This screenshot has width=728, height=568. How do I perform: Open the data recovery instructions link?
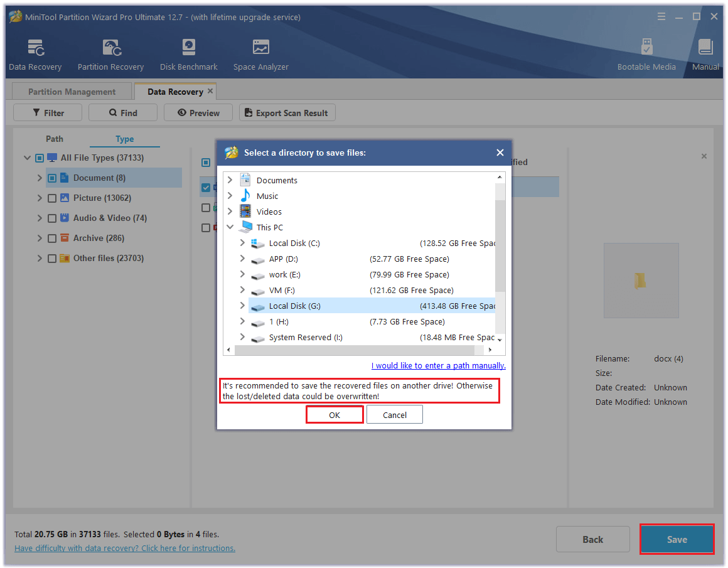pyautogui.click(x=125, y=548)
